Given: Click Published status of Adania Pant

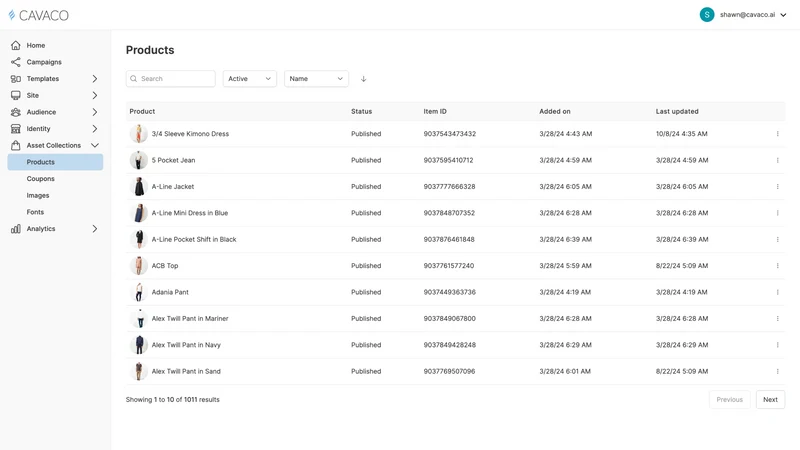Looking at the screenshot, I should [x=366, y=292].
